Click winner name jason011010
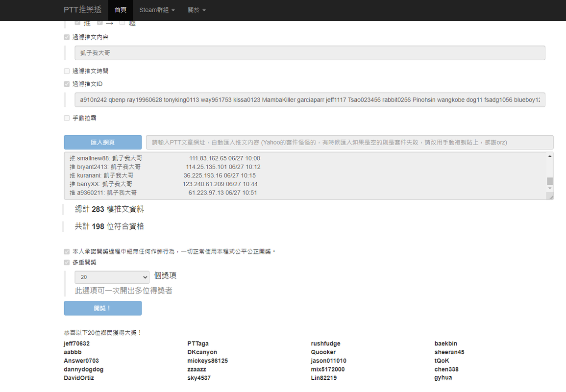This screenshot has width=566, height=392. coord(328,361)
